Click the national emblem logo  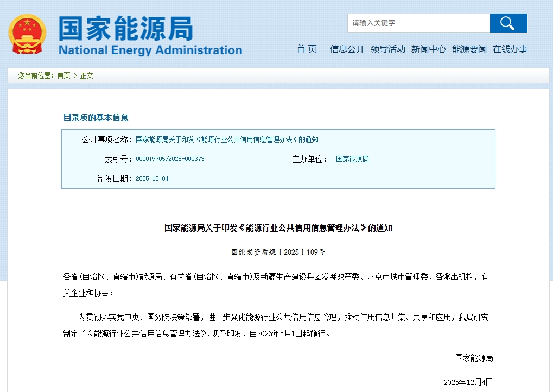[x=27, y=34]
